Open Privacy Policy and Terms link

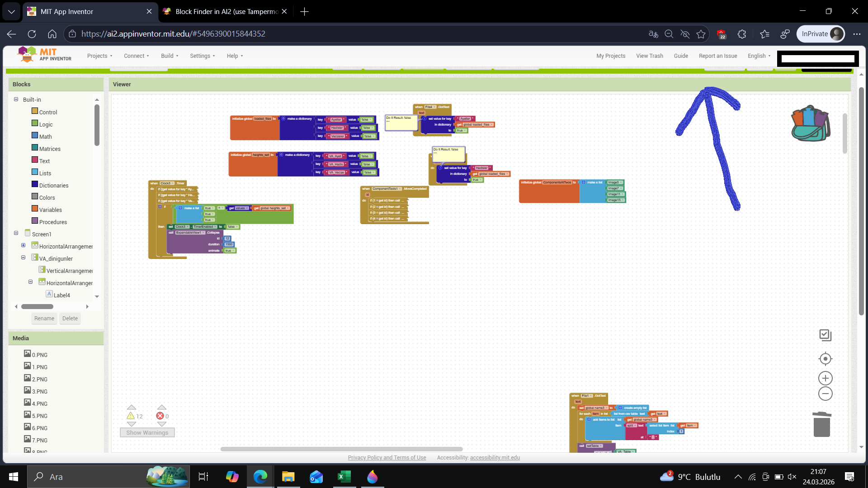point(387,458)
